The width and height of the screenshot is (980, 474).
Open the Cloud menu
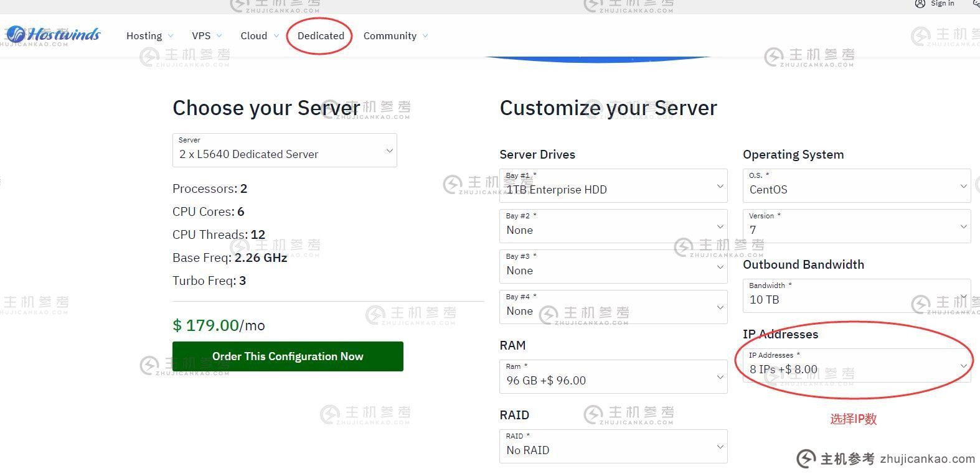tap(253, 35)
